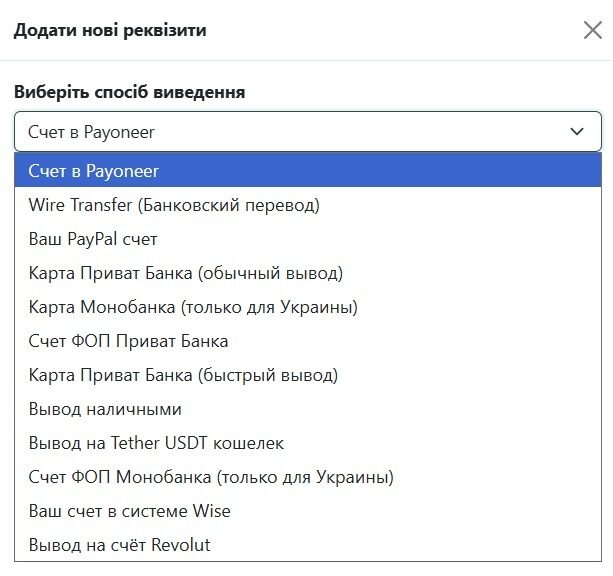Select "Ваш PayPal счет" option

tap(308, 239)
